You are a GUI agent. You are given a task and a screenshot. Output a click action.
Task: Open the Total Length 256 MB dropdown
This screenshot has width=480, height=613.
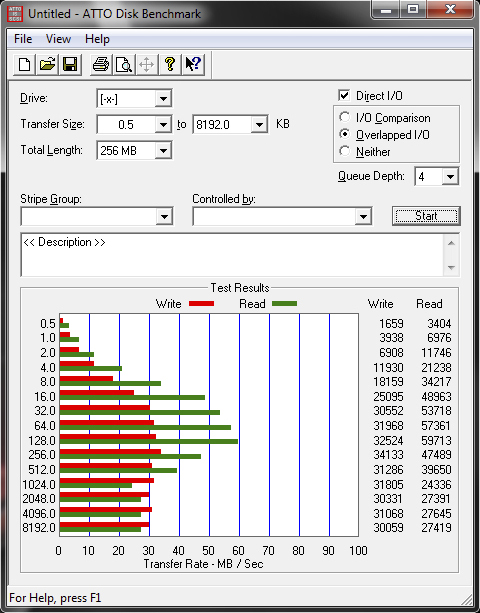163,151
